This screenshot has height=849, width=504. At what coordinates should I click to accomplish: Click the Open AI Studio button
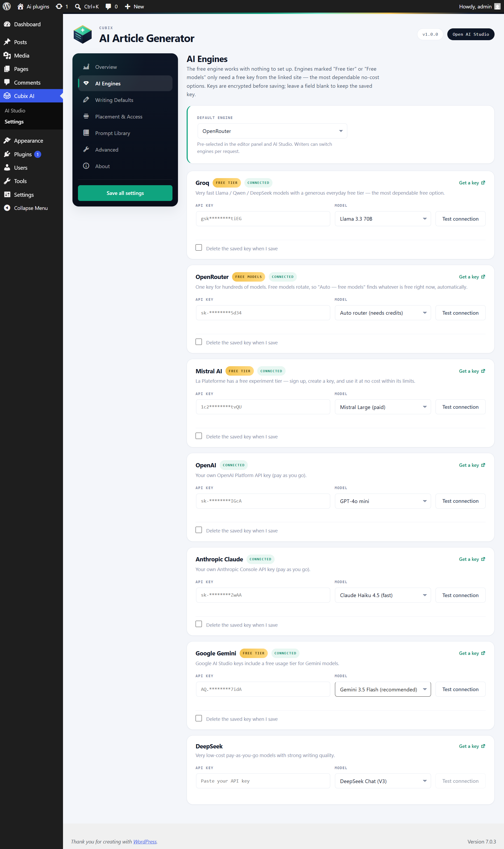coord(470,34)
